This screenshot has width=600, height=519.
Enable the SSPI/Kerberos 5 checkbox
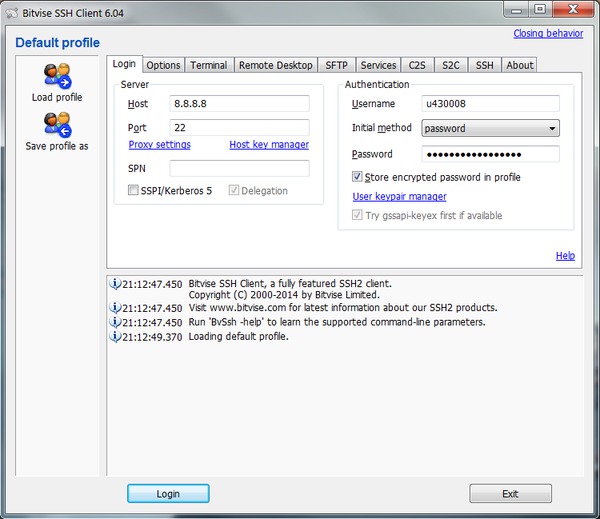pos(133,190)
